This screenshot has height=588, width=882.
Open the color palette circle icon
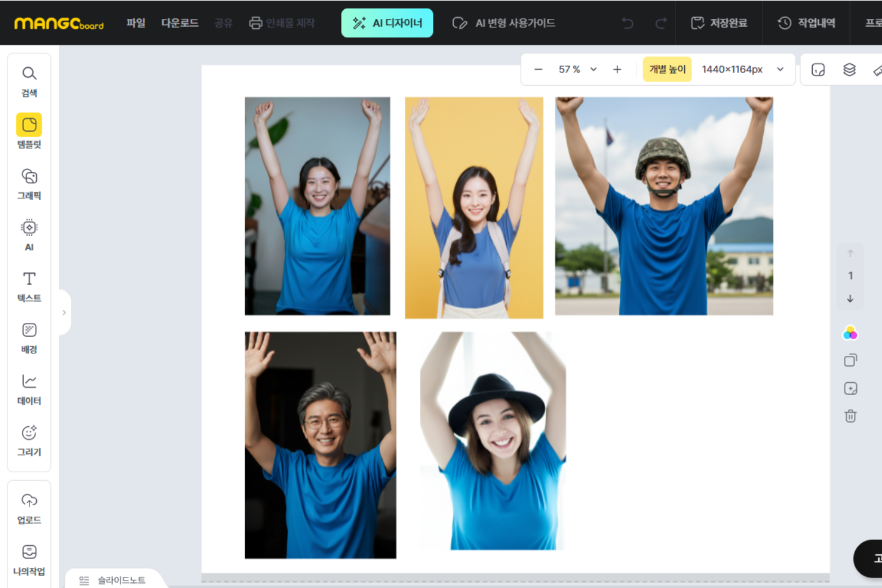[850, 333]
